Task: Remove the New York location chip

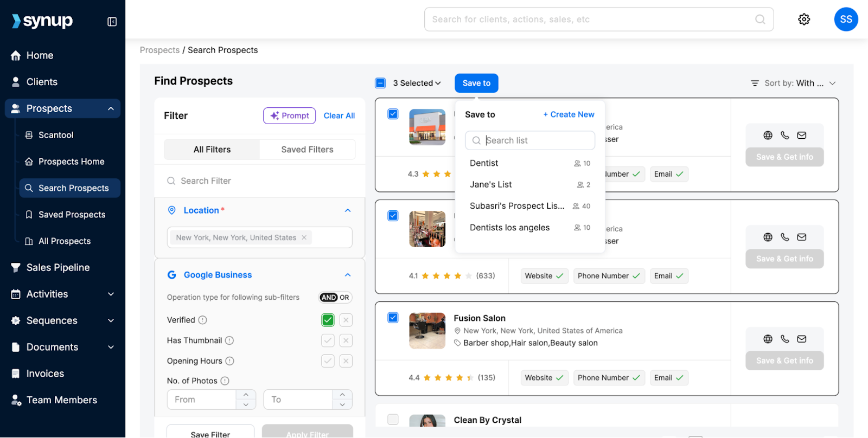Action: click(x=304, y=237)
